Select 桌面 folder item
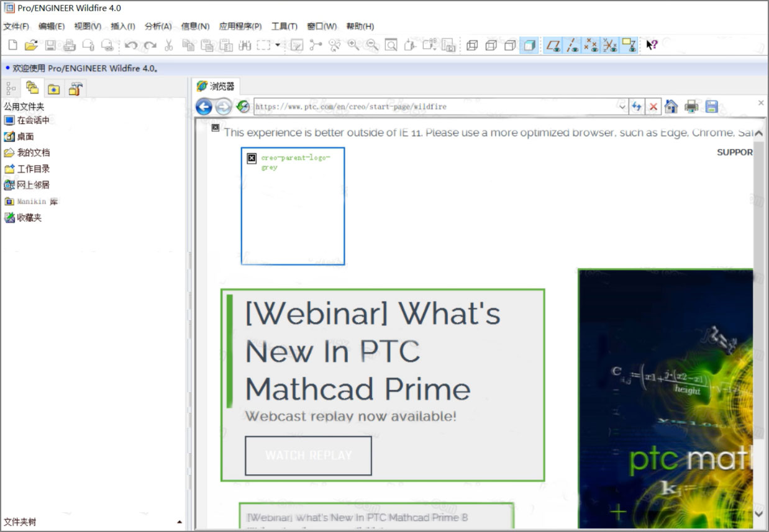The image size is (769, 532). 19,137
